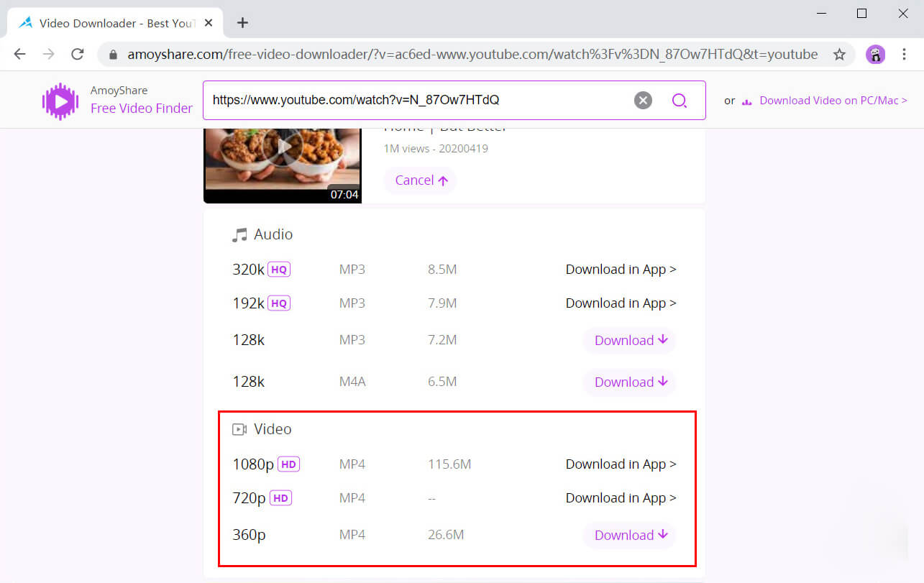
Task: Click the Video section camera icon
Action: (239, 429)
